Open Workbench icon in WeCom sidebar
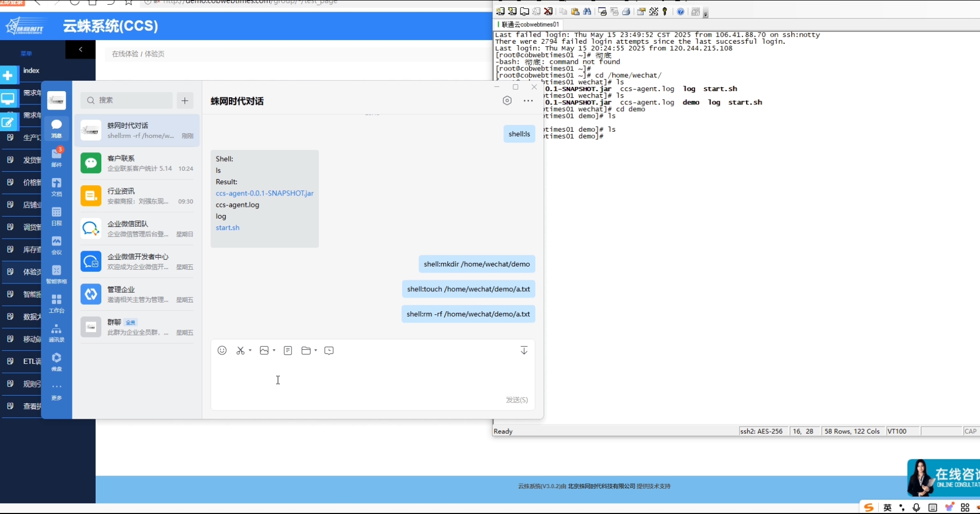The image size is (980, 514). click(57, 303)
